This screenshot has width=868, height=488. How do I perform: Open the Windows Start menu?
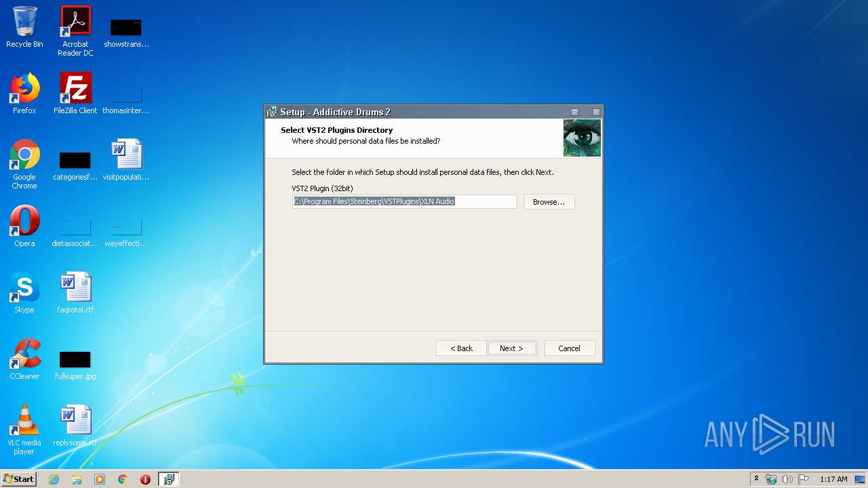point(18,479)
